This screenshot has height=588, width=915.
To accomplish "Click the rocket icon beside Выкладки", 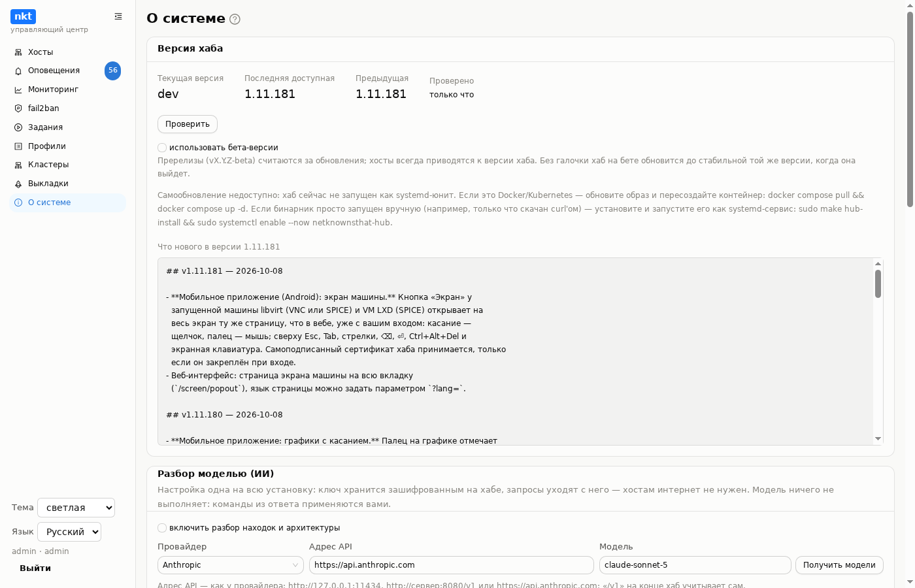I will [x=18, y=184].
